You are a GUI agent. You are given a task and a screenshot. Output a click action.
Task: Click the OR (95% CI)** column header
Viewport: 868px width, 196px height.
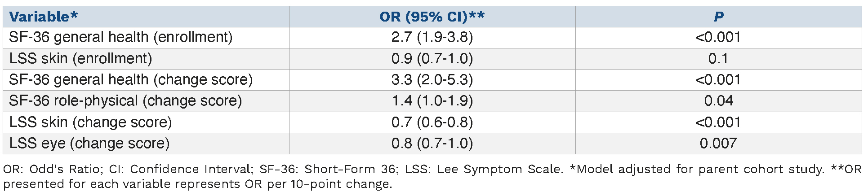[x=432, y=17]
